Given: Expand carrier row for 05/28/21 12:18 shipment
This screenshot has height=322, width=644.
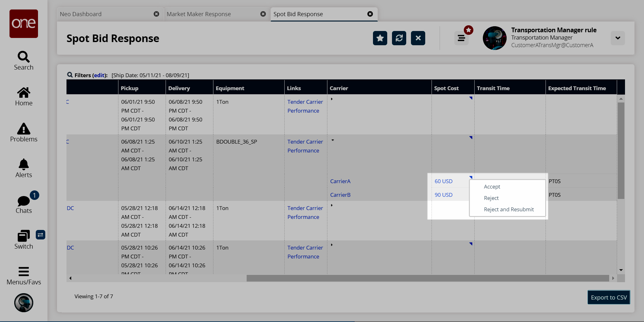Looking at the screenshot, I should (x=332, y=205).
